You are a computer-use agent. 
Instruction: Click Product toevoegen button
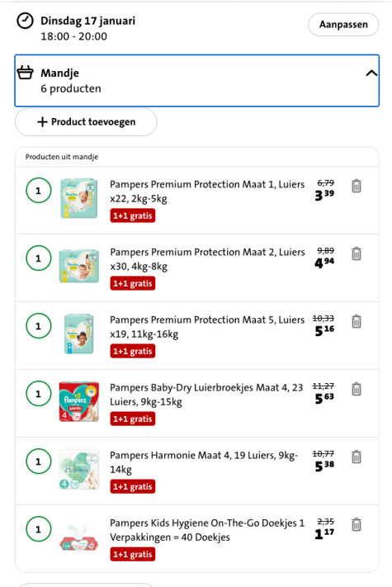point(86,122)
